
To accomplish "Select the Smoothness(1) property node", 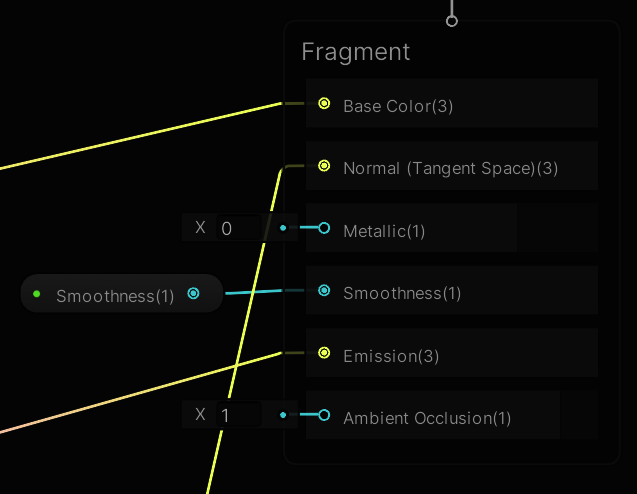I will click(x=115, y=295).
